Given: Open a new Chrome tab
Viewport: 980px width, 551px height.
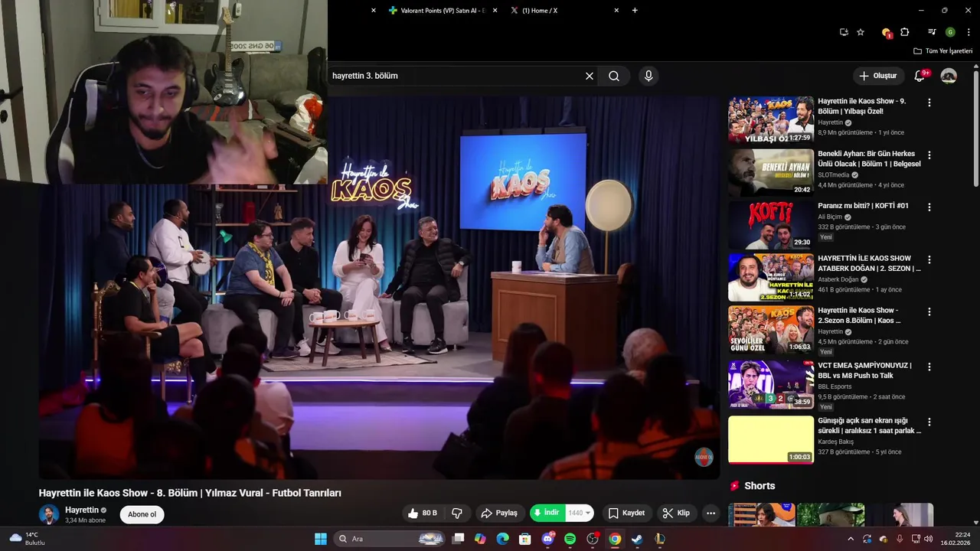Looking at the screenshot, I should pyautogui.click(x=635, y=11).
